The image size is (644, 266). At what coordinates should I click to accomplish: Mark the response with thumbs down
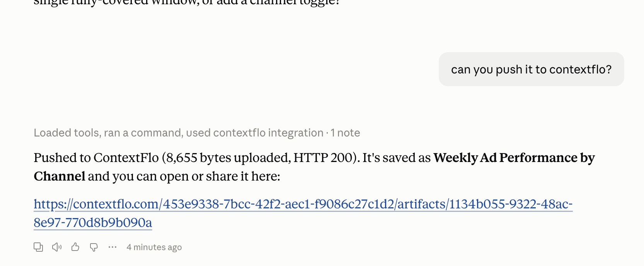click(94, 247)
